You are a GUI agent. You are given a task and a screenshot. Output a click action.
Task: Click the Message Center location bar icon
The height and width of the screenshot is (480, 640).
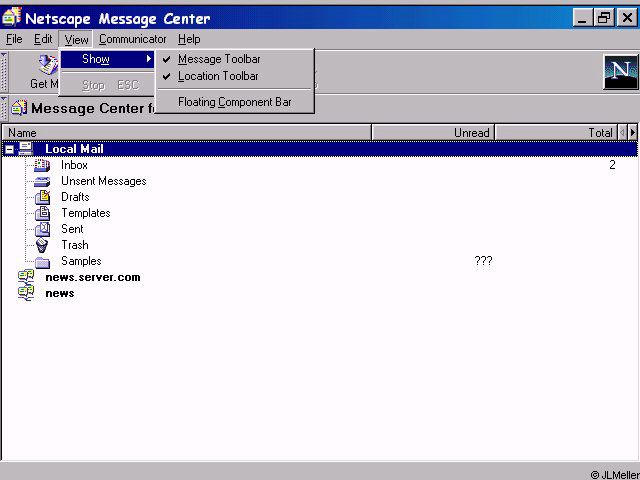pos(19,108)
